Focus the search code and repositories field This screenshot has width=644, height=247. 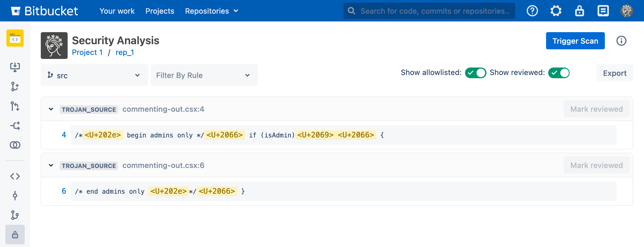(x=434, y=11)
